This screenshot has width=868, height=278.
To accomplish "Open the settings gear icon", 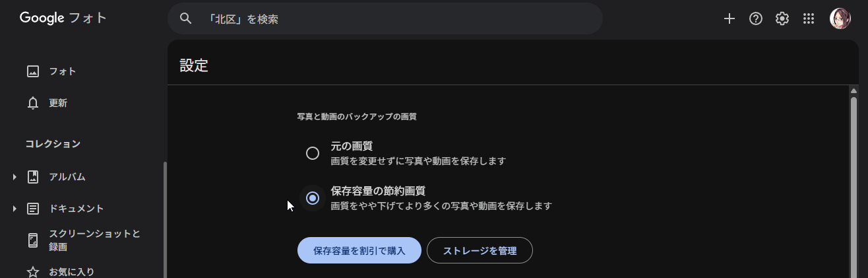I will [x=782, y=18].
